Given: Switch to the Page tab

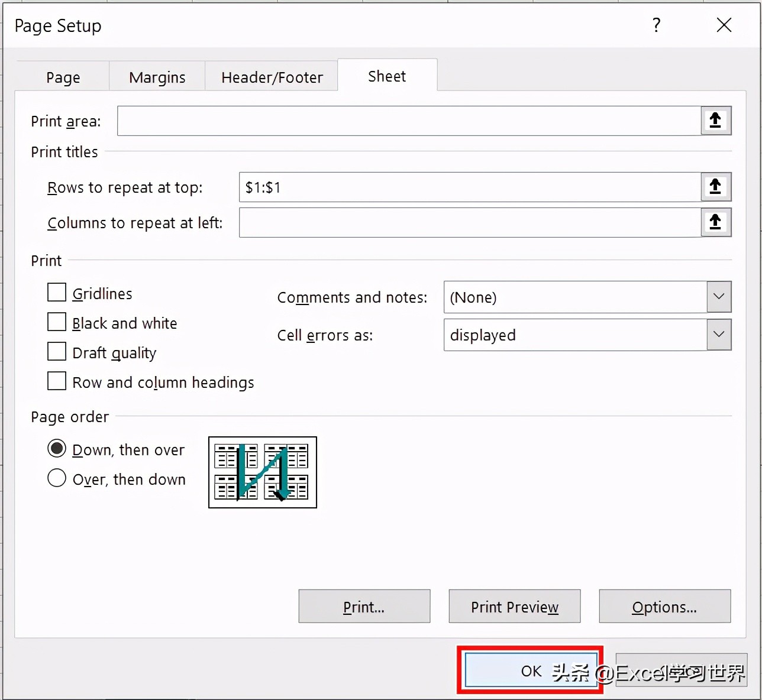Looking at the screenshot, I should [63, 77].
